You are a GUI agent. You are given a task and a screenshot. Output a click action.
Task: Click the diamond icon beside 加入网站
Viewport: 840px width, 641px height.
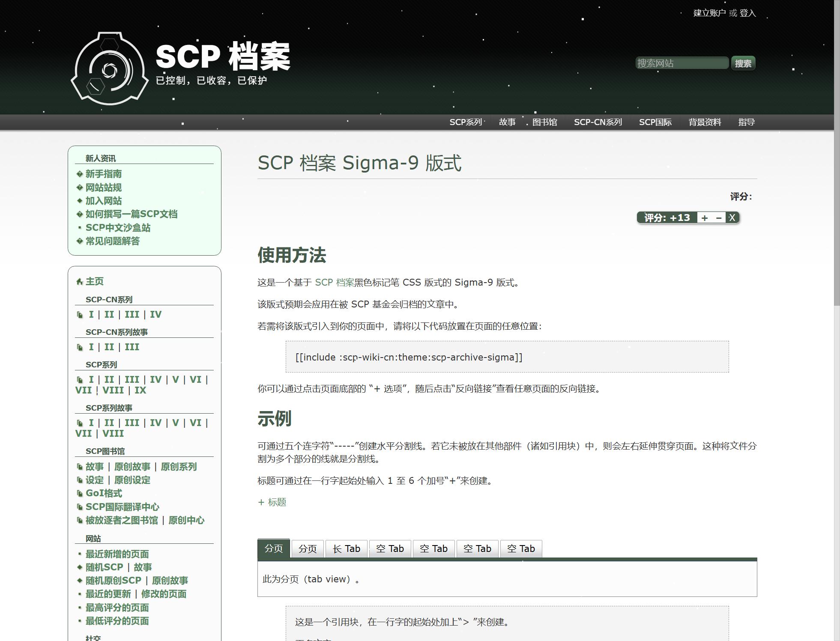point(79,201)
